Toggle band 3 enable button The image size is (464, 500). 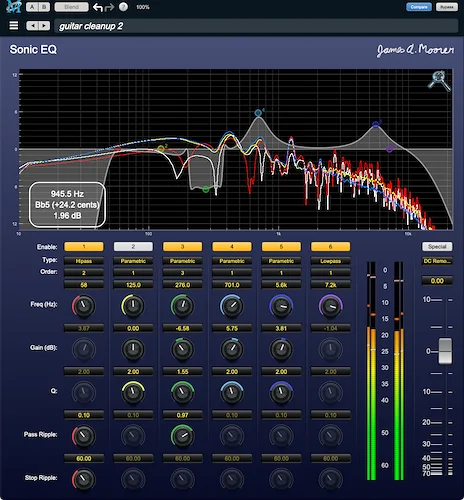pyautogui.click(x=182, y=247)
